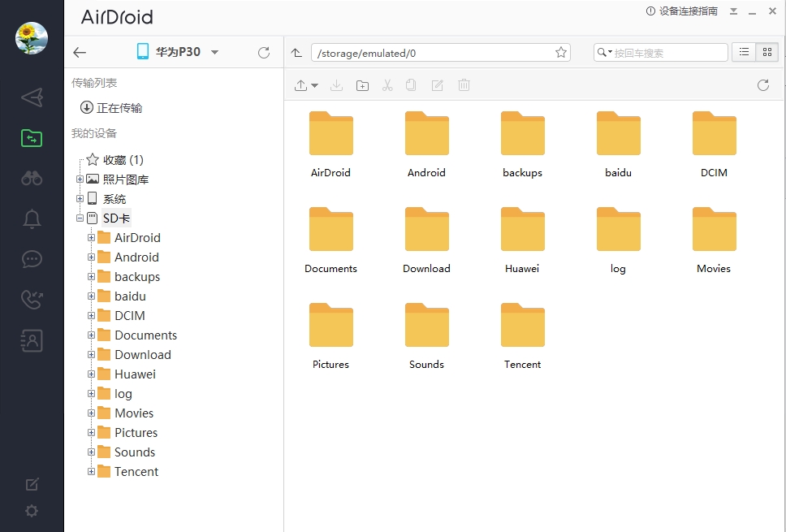The height and width of the screenshot is (532, 786).
Task: Refresh the device list panel
Action: (x=264, y=52)
